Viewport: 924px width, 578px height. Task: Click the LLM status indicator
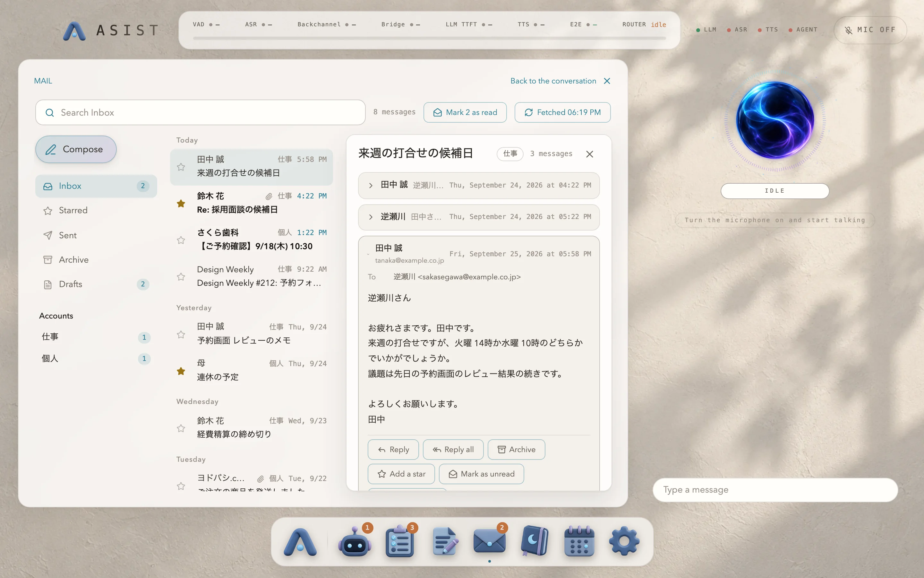pos(706,30)
